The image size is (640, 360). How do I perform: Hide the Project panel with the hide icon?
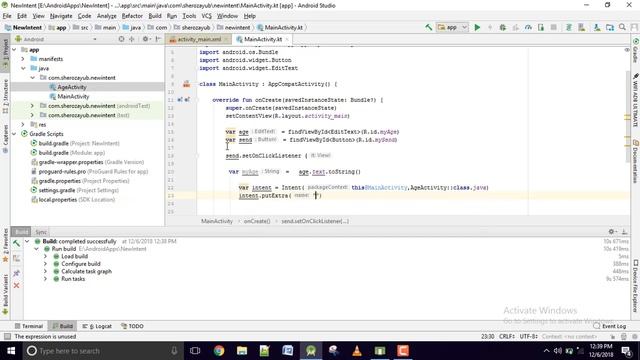pos(158,39)
